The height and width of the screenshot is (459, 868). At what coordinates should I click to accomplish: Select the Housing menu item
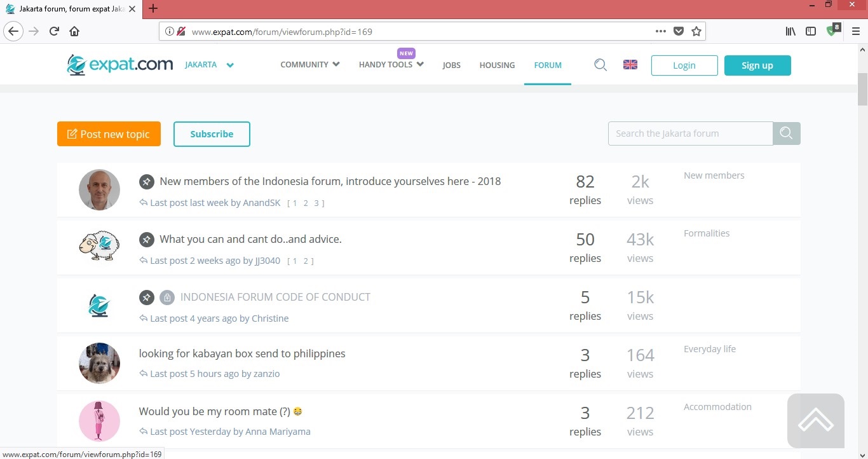497,65
